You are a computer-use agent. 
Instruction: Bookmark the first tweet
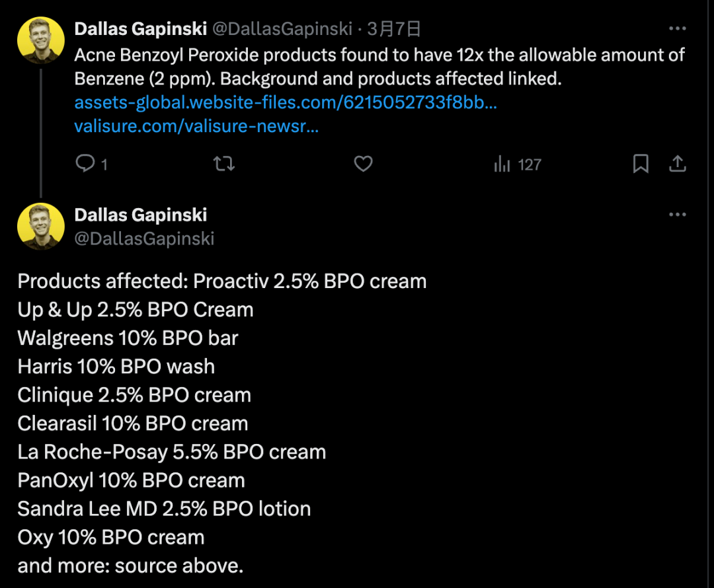(641, 164)
